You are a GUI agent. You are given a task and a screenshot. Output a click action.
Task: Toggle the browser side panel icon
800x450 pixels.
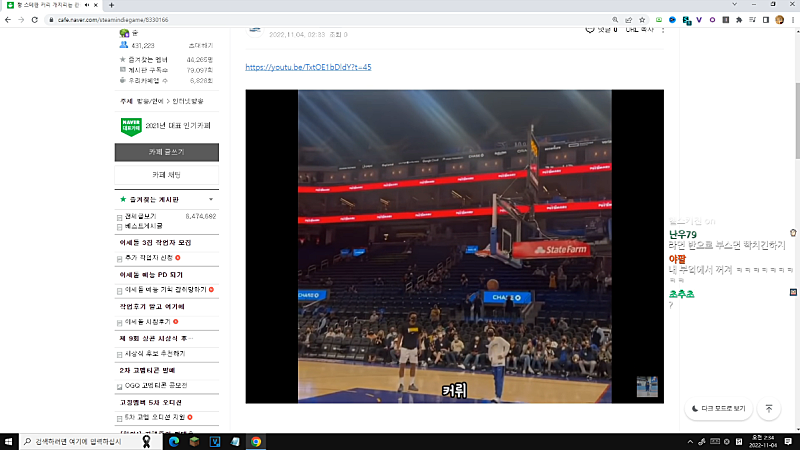pyautogui.click(x=766, y=20)
